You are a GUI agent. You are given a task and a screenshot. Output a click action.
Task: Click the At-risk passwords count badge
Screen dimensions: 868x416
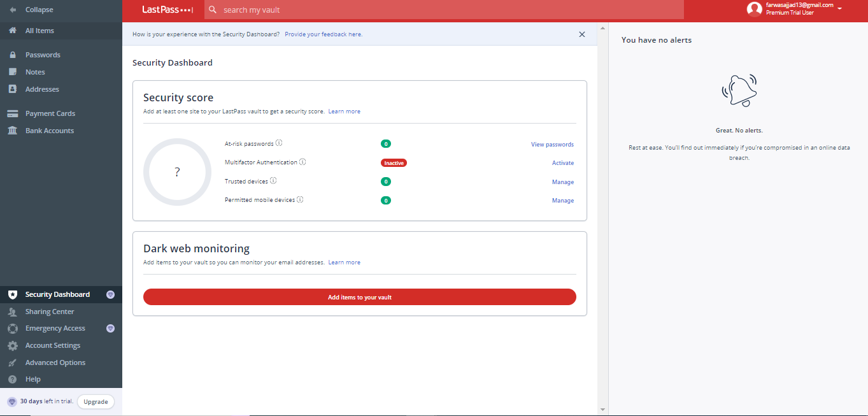point(386,144)
